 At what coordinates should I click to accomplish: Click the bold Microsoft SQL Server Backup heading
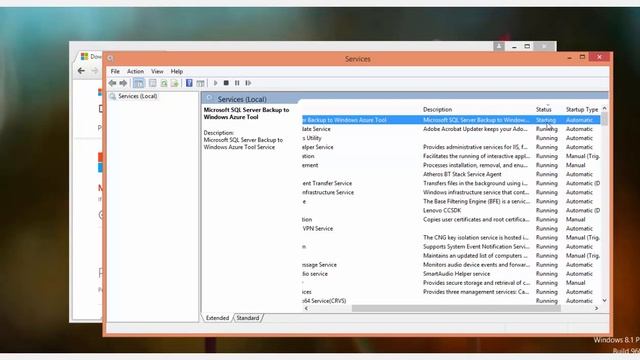tap(246, 113)
